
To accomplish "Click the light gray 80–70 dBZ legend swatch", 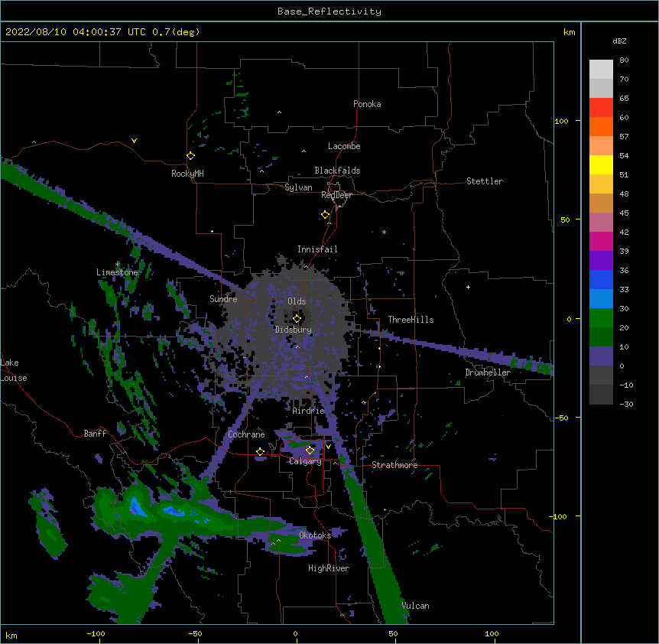I will pyautogui.click(x=601, y=70).
